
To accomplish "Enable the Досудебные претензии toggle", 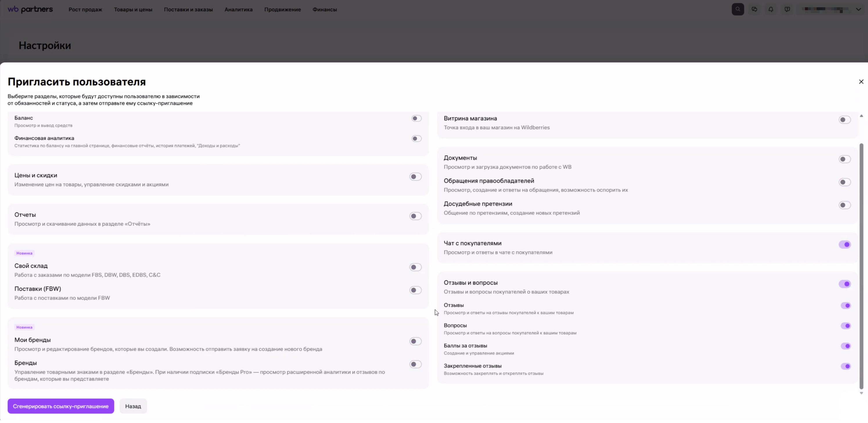I will click(845, 205).
